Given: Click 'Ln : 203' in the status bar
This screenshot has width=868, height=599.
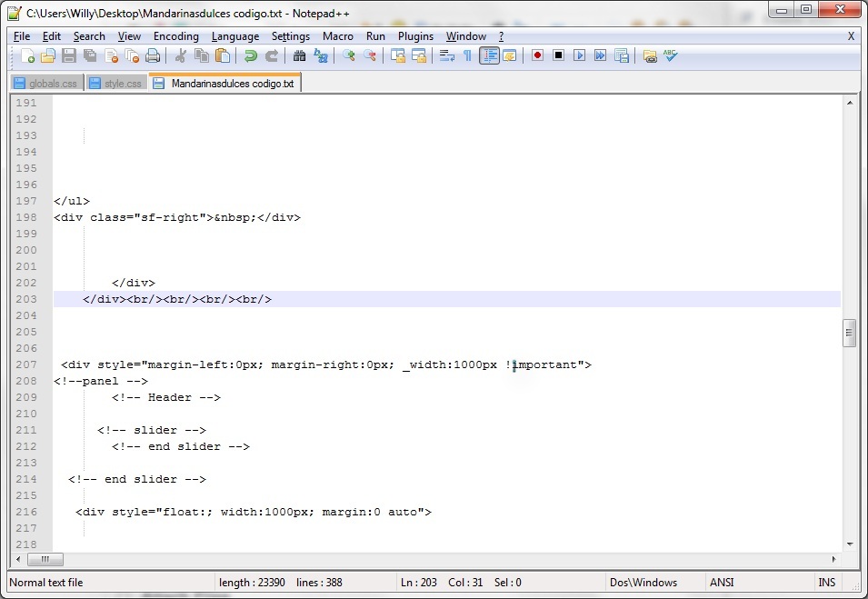Looking at the screenshot, I should [418, 583].
